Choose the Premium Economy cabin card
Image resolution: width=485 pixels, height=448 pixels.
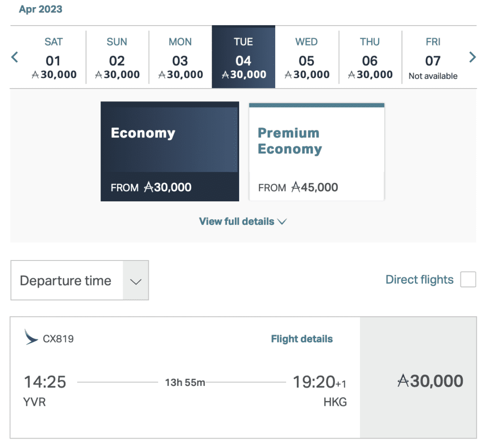316,152
